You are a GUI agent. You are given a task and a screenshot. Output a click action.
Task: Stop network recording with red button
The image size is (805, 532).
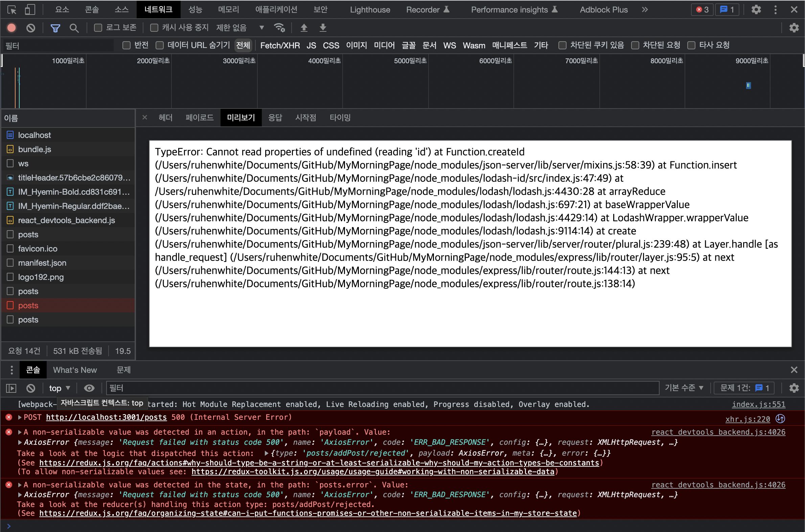(x=11, y=28)
